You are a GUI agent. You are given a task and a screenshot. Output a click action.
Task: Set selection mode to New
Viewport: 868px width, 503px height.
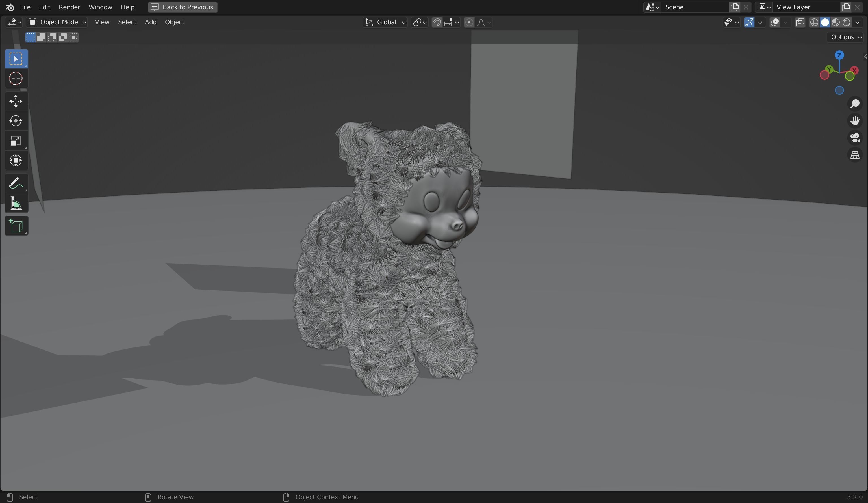30,38
